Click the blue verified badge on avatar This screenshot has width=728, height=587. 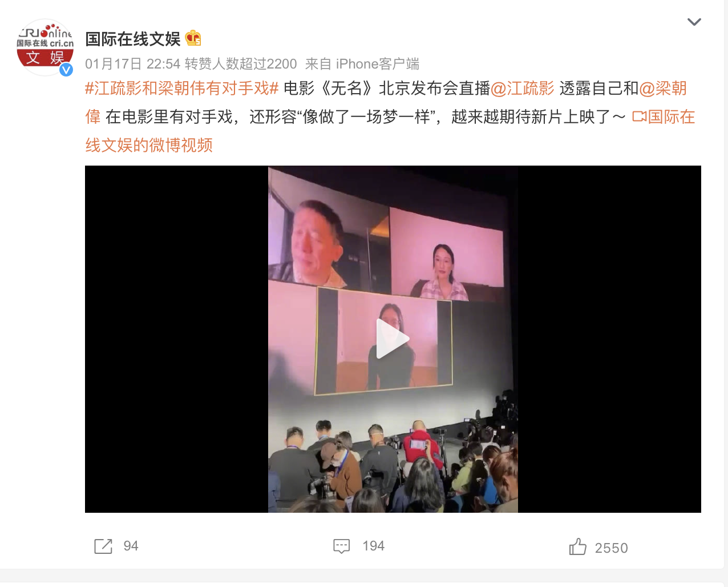[x=66, y=70]
